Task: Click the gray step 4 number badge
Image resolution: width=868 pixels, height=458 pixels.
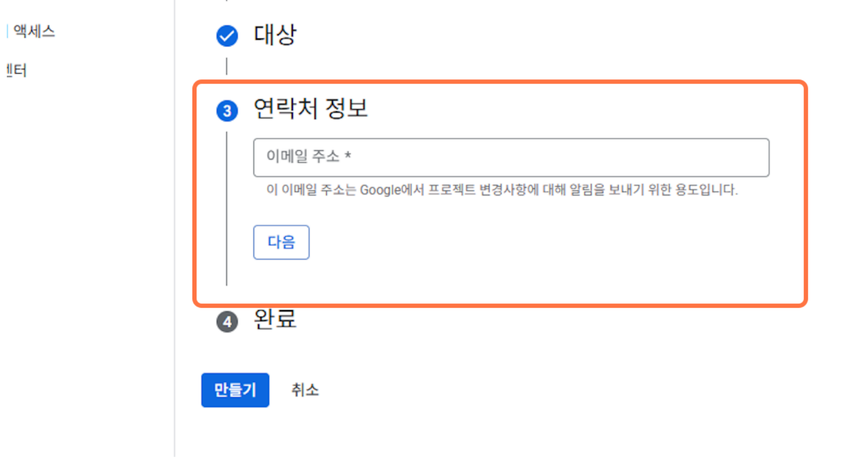Action: tap(227, 322)
